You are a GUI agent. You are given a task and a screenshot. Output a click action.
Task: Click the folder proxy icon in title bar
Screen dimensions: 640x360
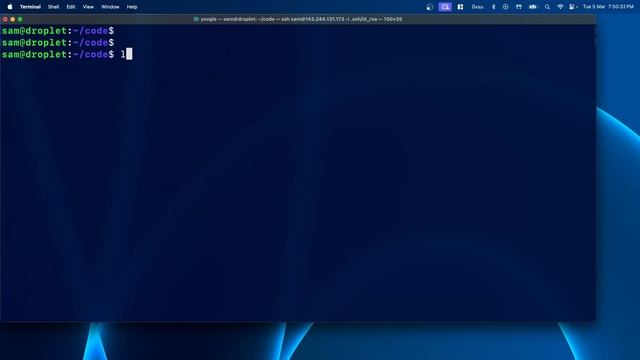click(196, 19)
